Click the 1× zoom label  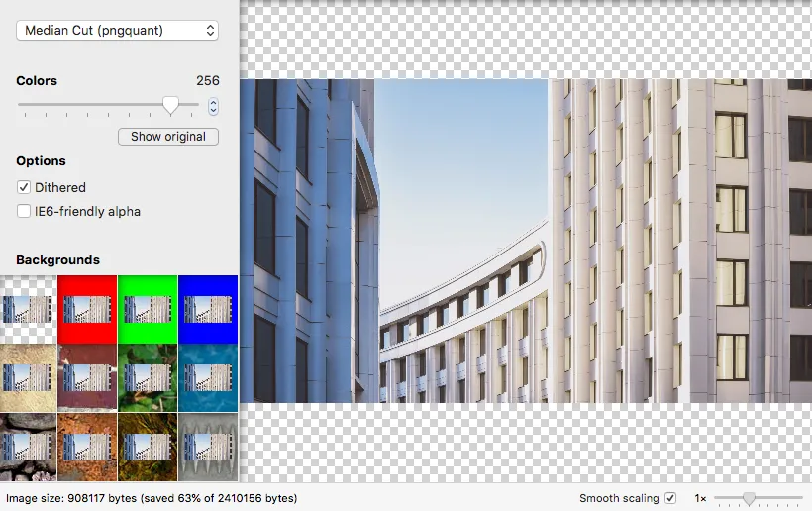700,498
